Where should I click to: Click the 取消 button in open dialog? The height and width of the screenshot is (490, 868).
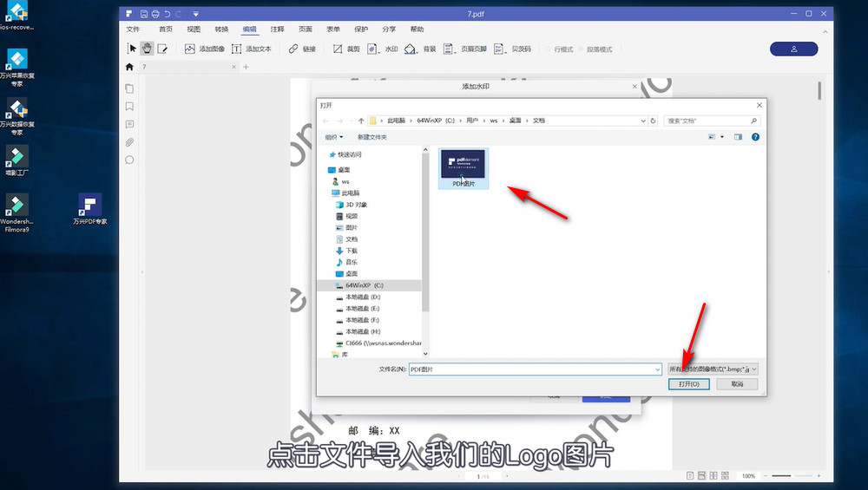pos(737,384)
